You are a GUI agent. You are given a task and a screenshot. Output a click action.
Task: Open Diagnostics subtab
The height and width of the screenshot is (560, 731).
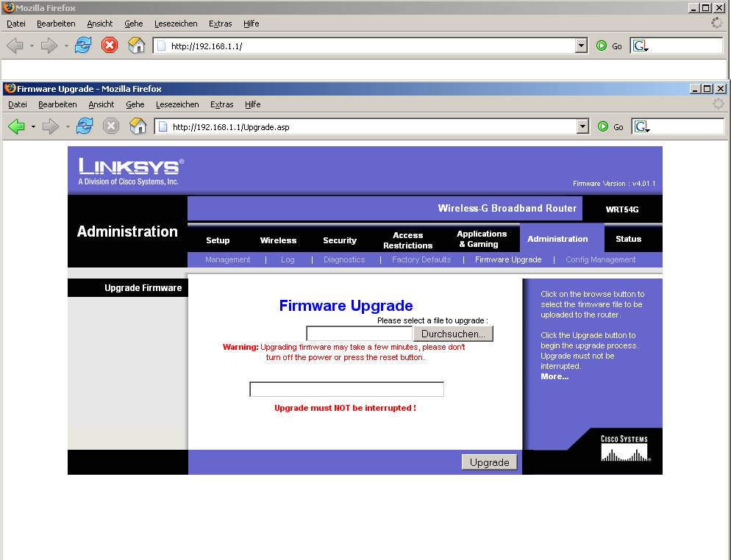pyautogui.click(x=344, y=259)
